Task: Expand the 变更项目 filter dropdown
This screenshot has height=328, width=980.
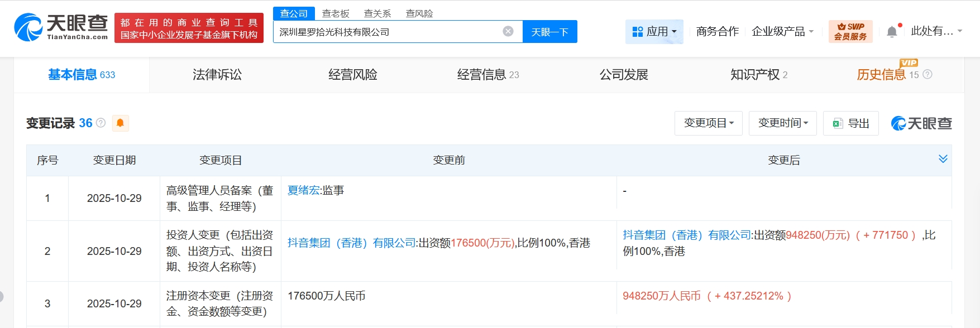Action: (708, 123)
